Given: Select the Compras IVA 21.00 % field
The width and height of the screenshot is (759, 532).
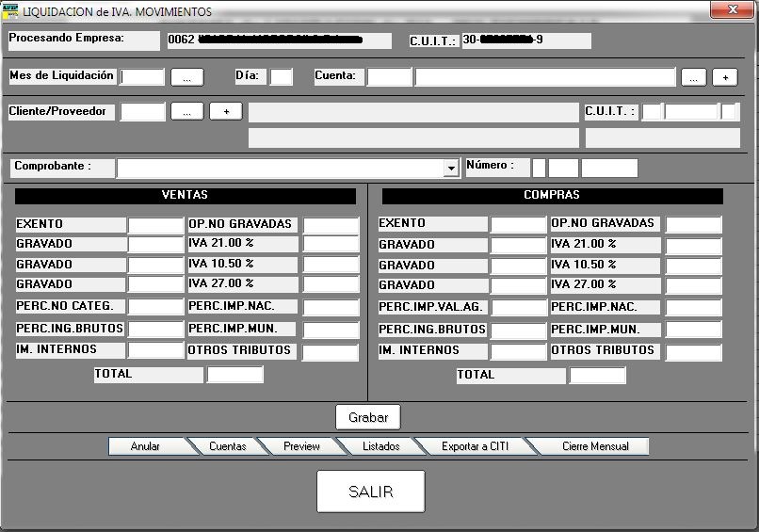Looking at the screenshot, I should (693, 245).
